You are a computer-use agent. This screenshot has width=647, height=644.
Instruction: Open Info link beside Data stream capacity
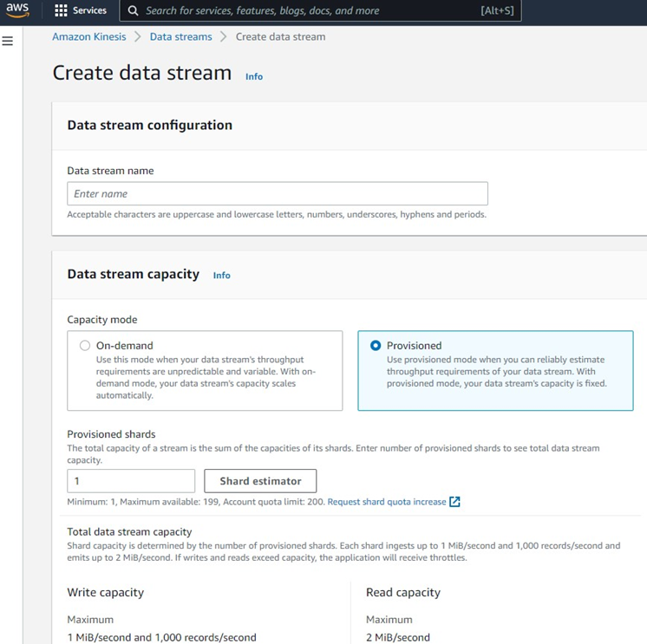[x=221, y=275]
